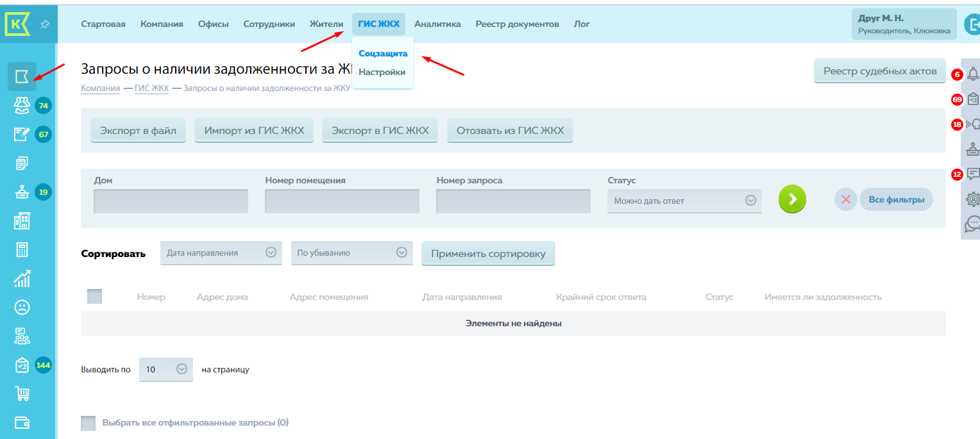This screenshot has width=980, height=439.
Task: Open the Стартовая menu item
Action: pyautogui.click(x=103, y=24)
